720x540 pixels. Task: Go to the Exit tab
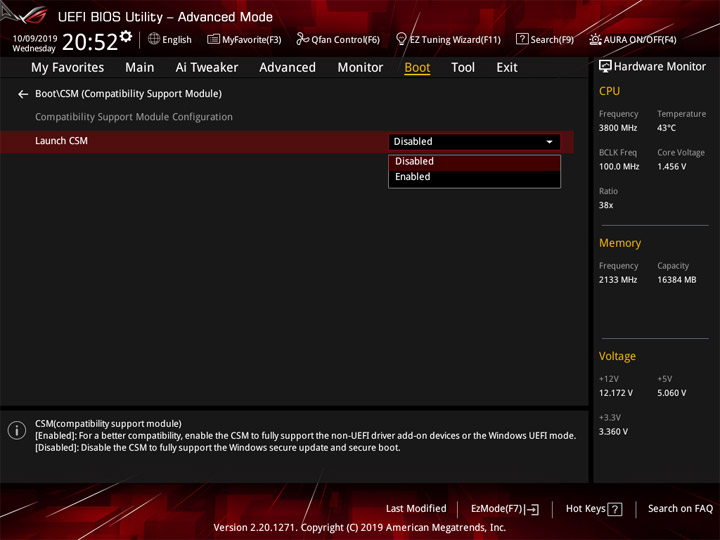[x=507, y=68]
